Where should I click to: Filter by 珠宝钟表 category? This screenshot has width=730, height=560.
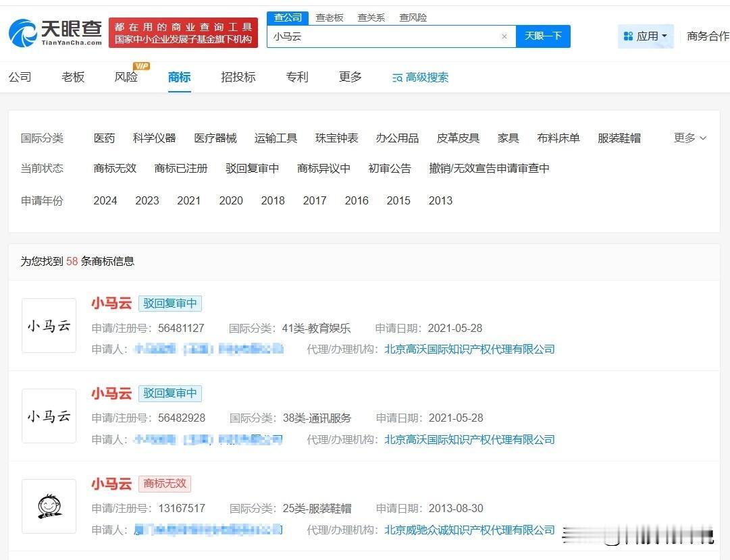coord(336,138)
